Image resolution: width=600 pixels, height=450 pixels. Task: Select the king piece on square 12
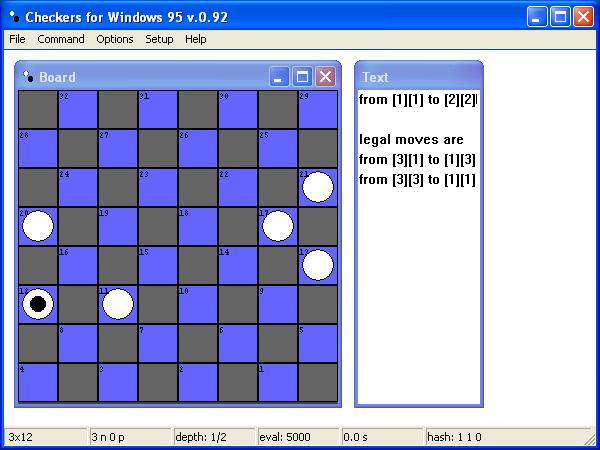38,304
